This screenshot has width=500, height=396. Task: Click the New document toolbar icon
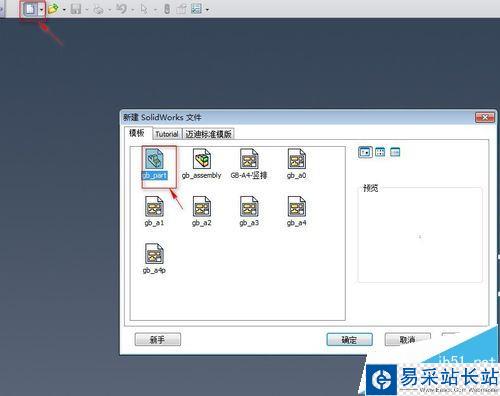tap(30, 9)
